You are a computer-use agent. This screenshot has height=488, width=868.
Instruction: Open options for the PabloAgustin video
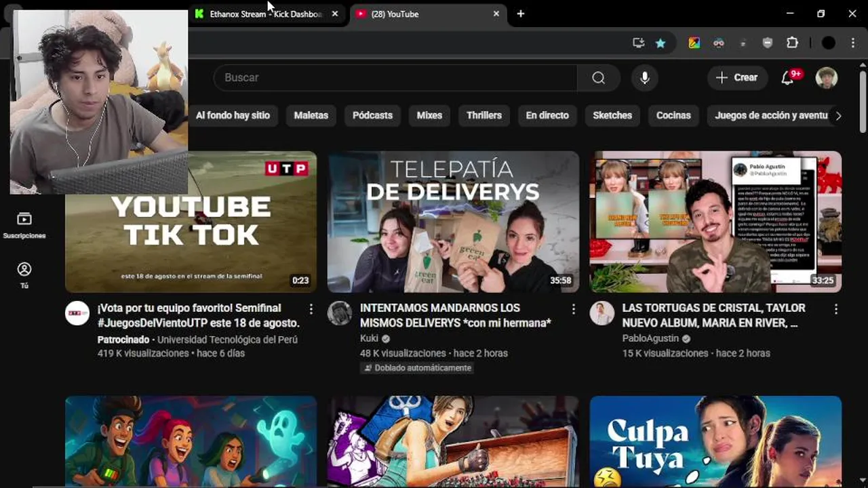836,309
